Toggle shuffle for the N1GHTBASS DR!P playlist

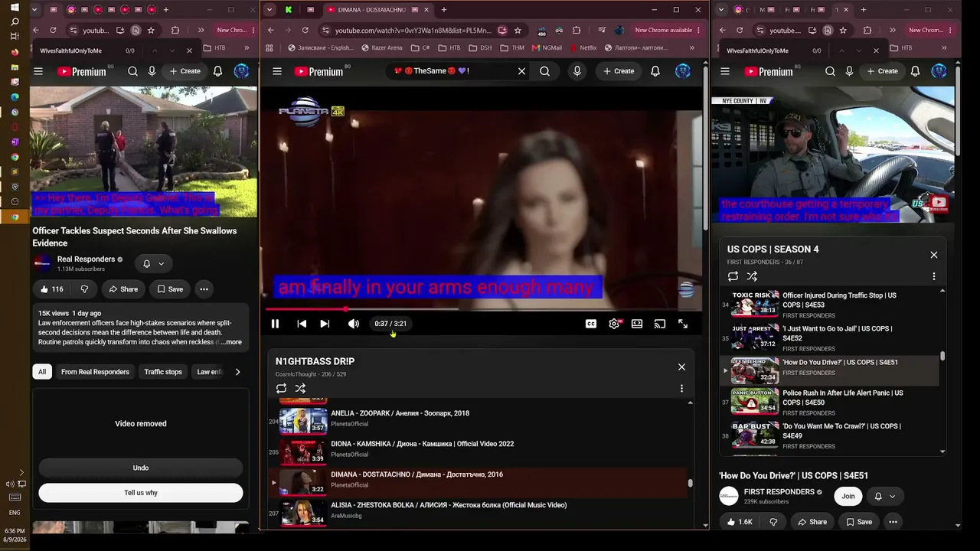300,388
